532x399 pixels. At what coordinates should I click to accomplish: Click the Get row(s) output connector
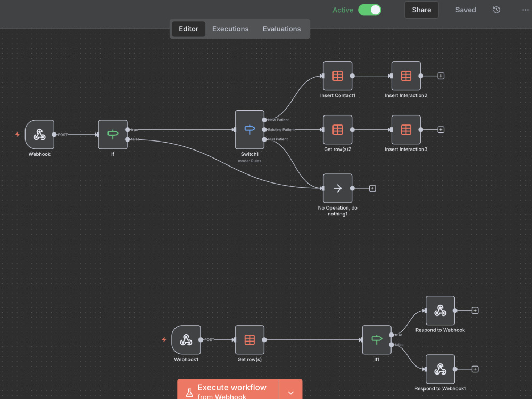(264, 339)
